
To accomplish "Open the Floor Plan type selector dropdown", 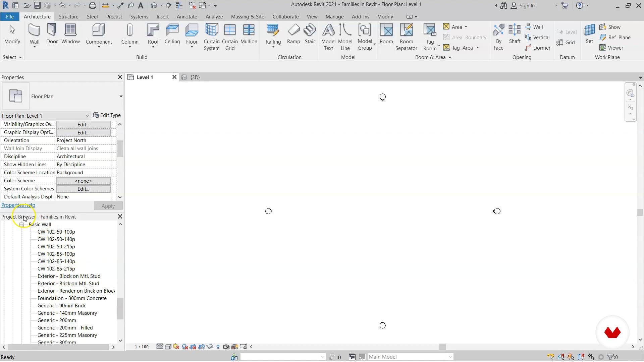I will (121, 97).
